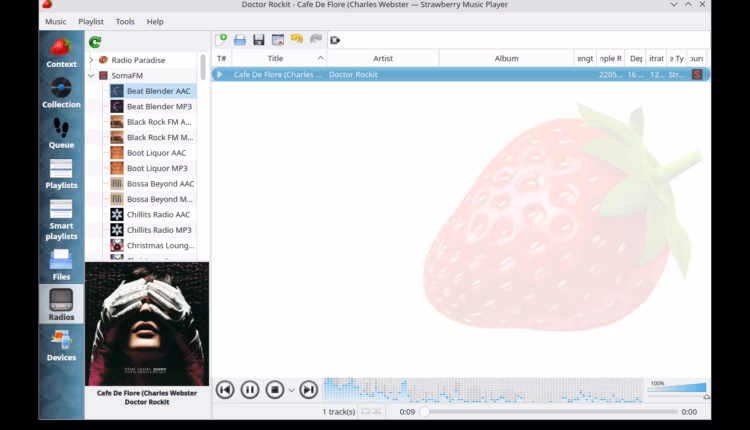The image size is (750, 430).
Task: Select the Beat Blender AAC station
Action: tap(158, 91)
